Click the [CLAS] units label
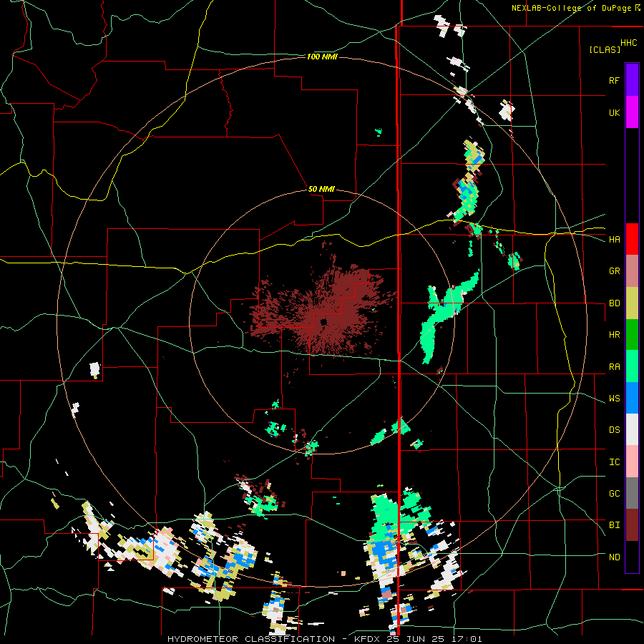 (x=605, y=49)
